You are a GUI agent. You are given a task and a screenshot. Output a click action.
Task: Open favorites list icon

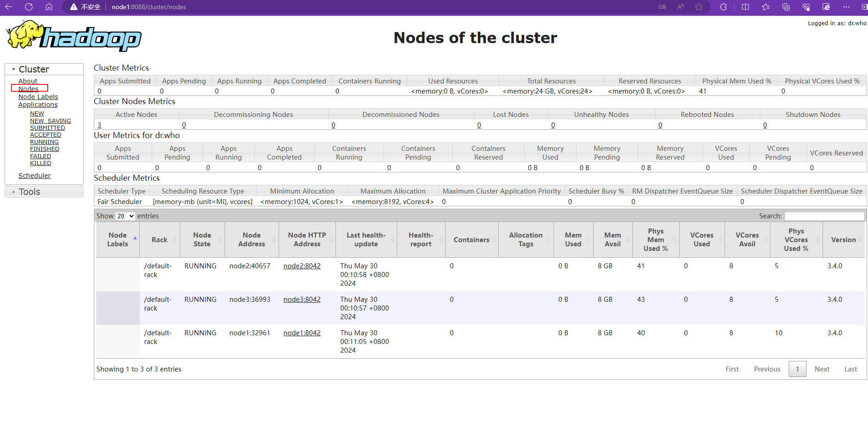766,7
